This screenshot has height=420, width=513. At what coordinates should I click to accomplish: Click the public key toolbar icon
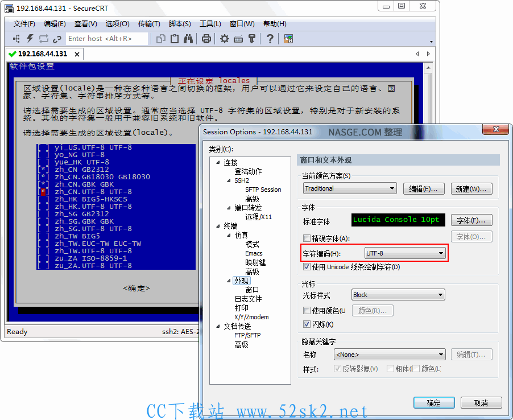[x=251, y=39]
